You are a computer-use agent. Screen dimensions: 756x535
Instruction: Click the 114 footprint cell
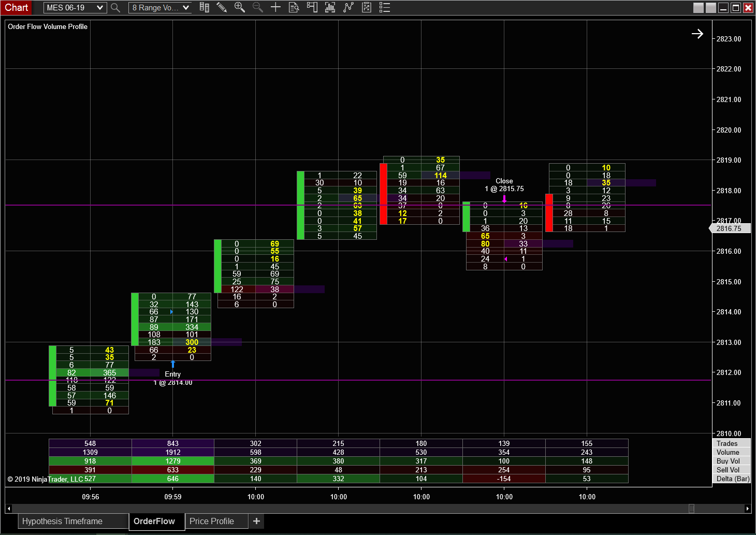coord(440,176)
